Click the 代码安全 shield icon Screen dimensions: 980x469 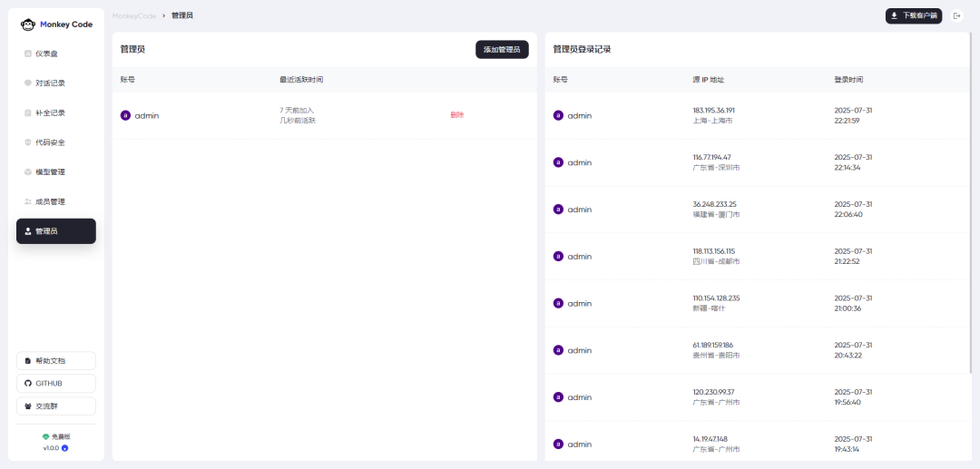click(27, 142)
